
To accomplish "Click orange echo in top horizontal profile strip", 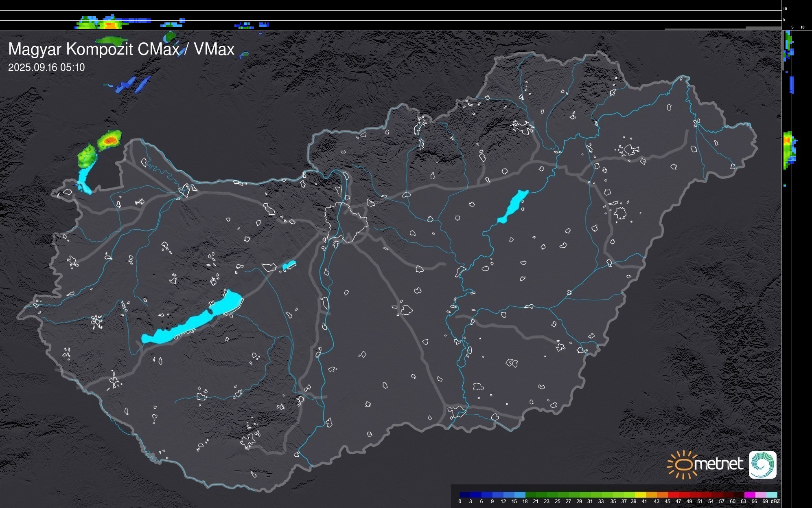I will (110, 25).
